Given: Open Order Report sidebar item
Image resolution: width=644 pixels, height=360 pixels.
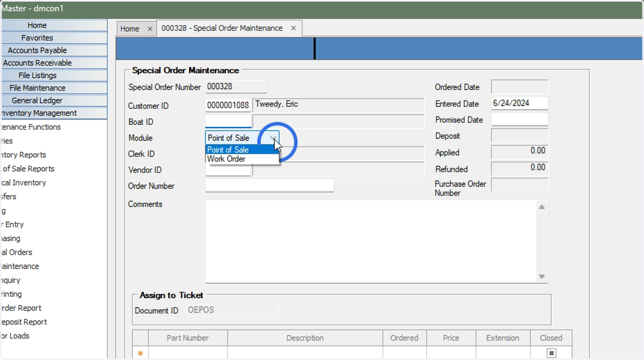Looking at the screenshot, I should pos(21,308).
